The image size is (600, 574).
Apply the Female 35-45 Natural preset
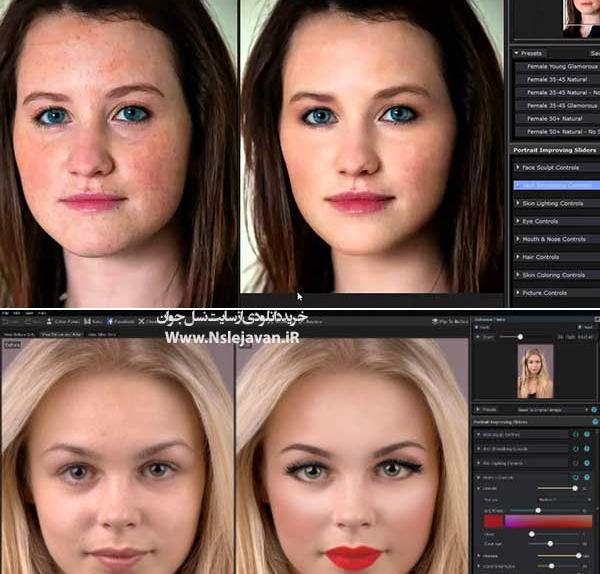[558, 80]
